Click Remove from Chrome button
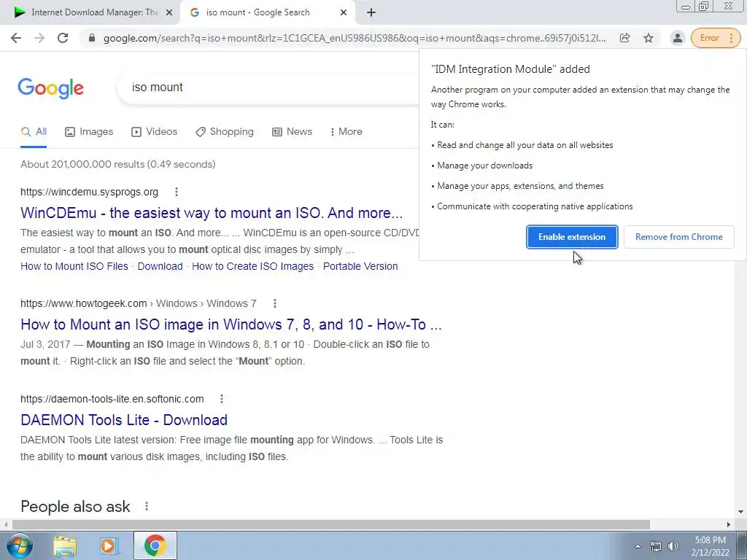 pyautogui.click(x=679, y=237)
